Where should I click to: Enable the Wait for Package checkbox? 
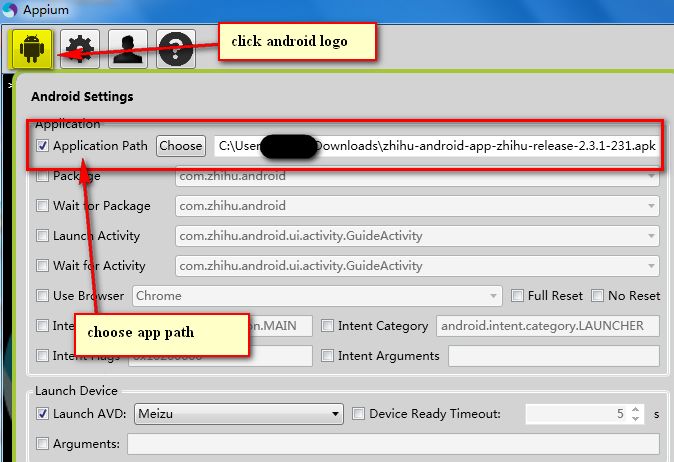[x=42, y=206]
